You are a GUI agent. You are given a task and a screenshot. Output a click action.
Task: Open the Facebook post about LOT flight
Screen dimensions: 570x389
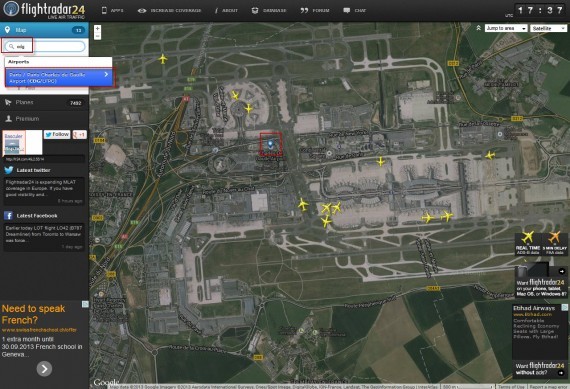tap(44, 237)
